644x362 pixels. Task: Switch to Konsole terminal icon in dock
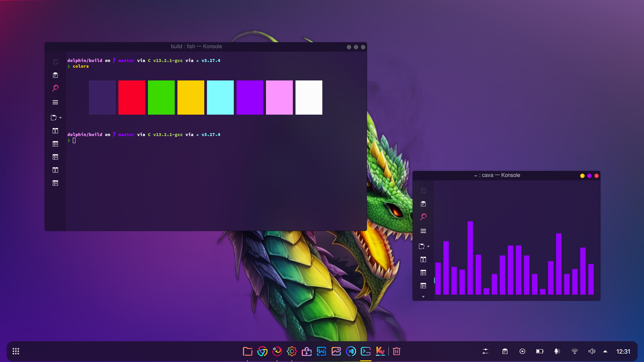pyautogui.click(x=366, y=351)
